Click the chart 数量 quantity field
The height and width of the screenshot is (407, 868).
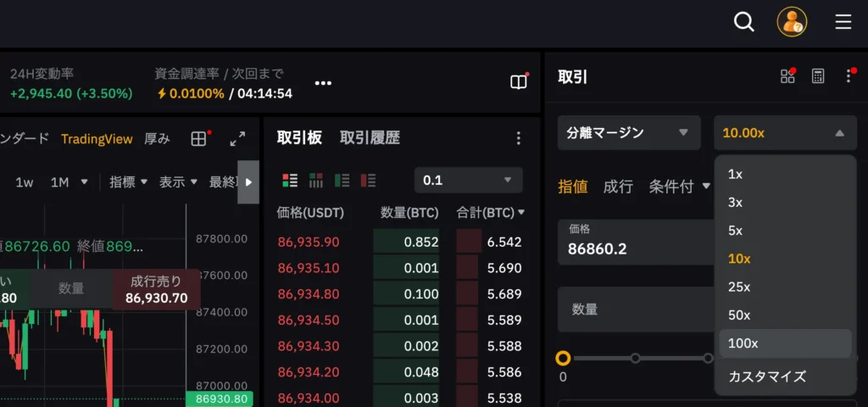[x=71, y=288]
